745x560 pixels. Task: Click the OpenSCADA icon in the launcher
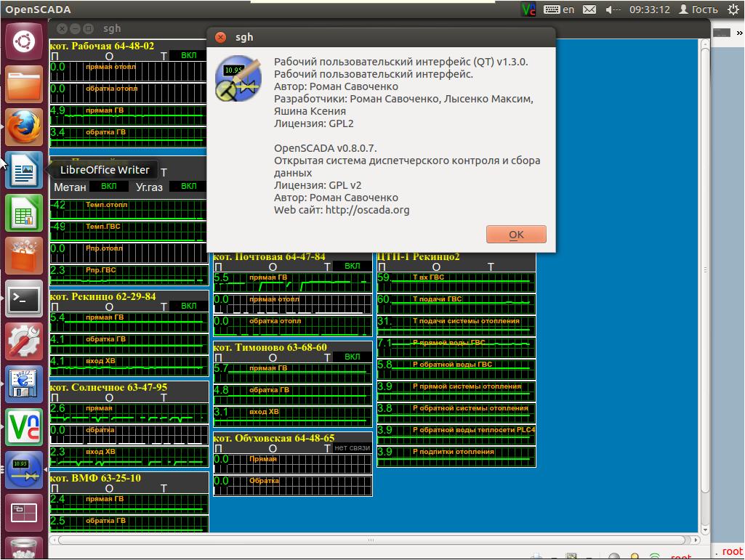[24, 470]
